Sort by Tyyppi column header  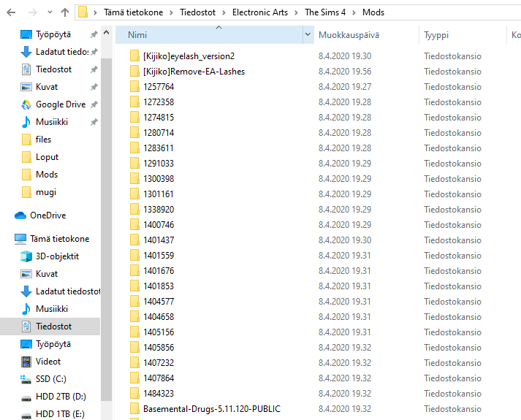coord(463,35)
